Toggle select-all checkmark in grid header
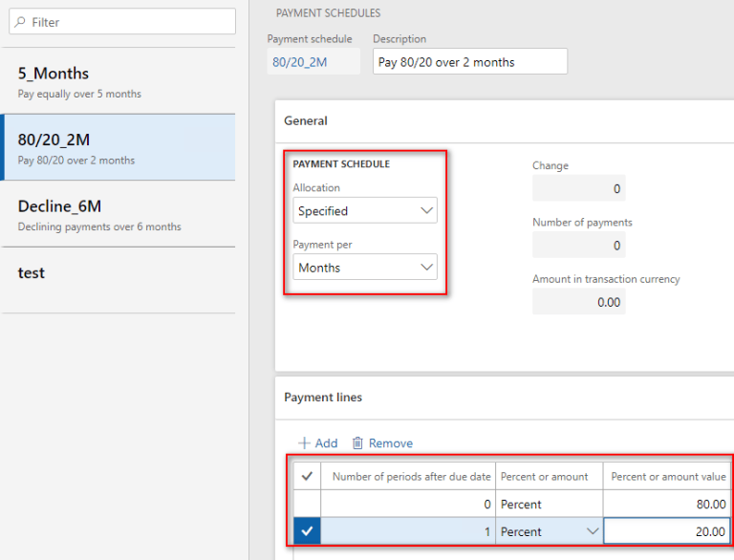This screenshot has height=560, width=734. (307, 476)
